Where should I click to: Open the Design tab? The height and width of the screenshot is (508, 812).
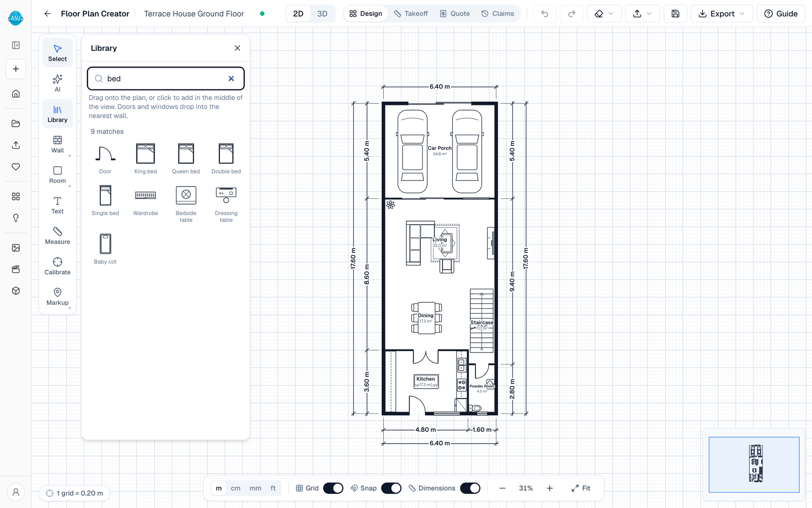[x=366, y=14]
